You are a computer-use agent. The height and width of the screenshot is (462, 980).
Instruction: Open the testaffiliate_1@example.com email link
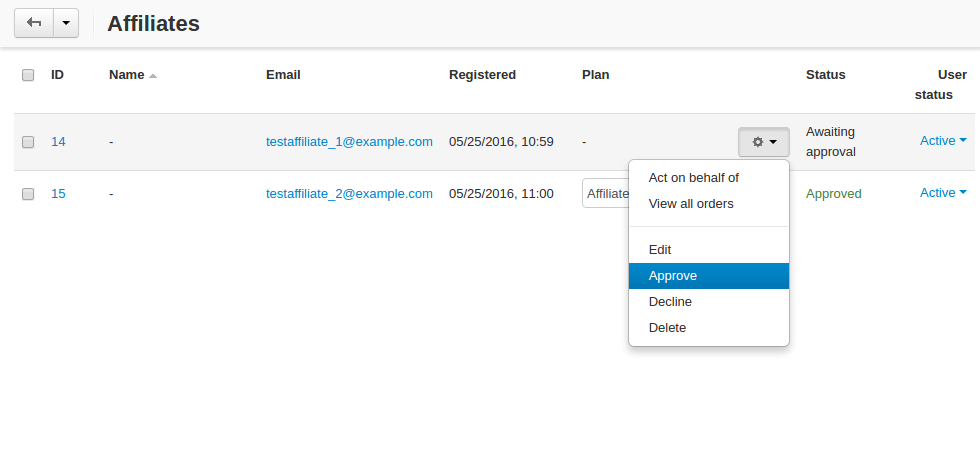coord(349,142)
